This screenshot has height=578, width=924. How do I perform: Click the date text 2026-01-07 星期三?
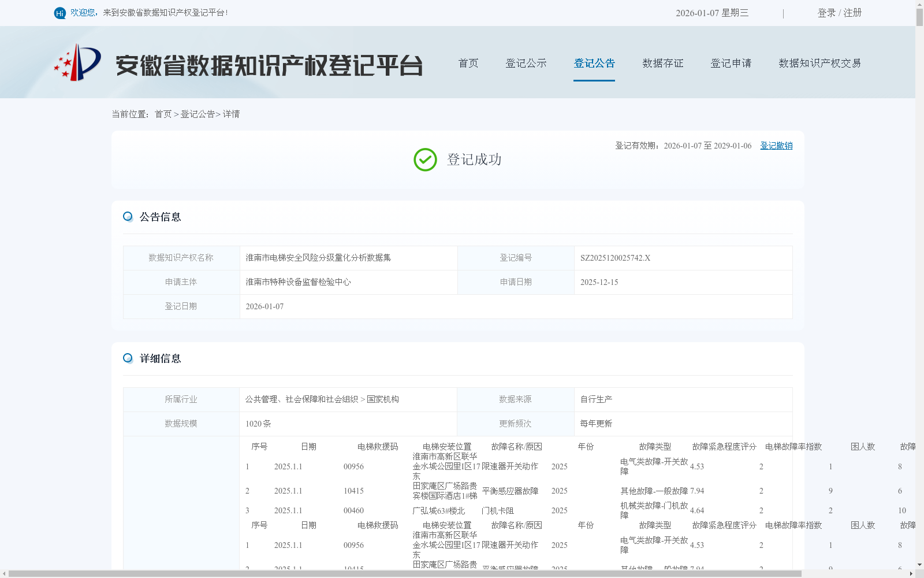pyautogui.click(x=712, y=13)
